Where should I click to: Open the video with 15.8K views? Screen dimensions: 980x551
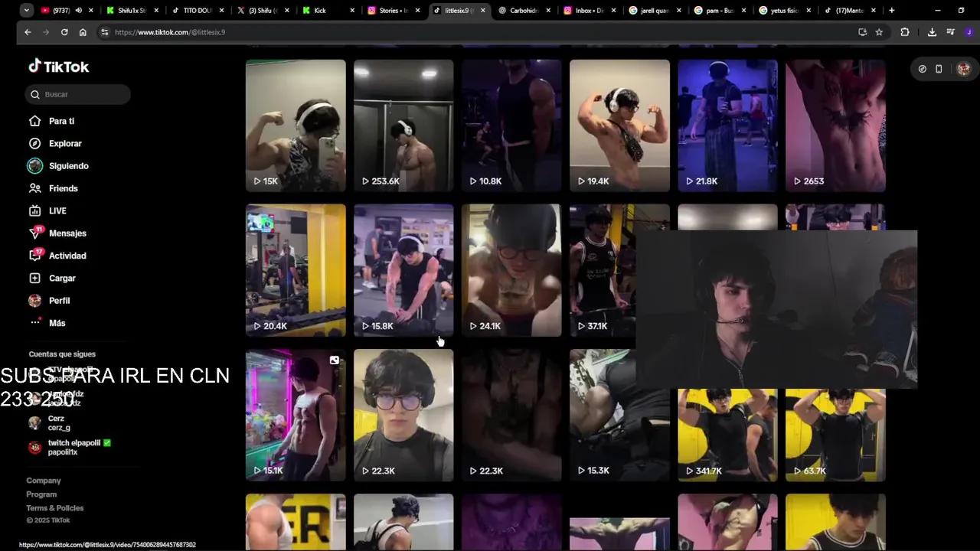click(403, 270)
